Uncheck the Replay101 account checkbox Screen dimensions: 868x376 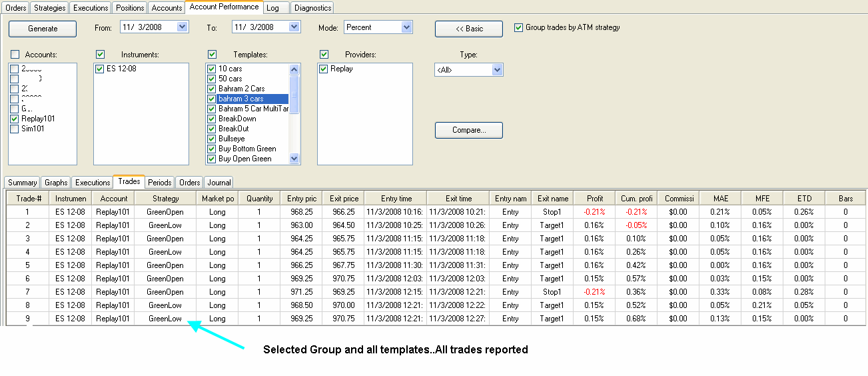click(15, 119)
